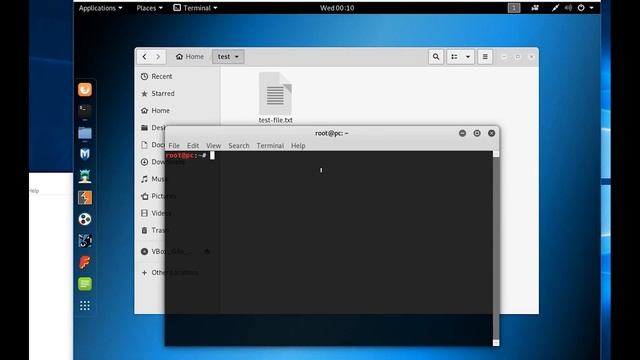Image resolution: width=640 pixels, height=360 pixels.
Task: Open the power system menu
Action: coord(585,8)
